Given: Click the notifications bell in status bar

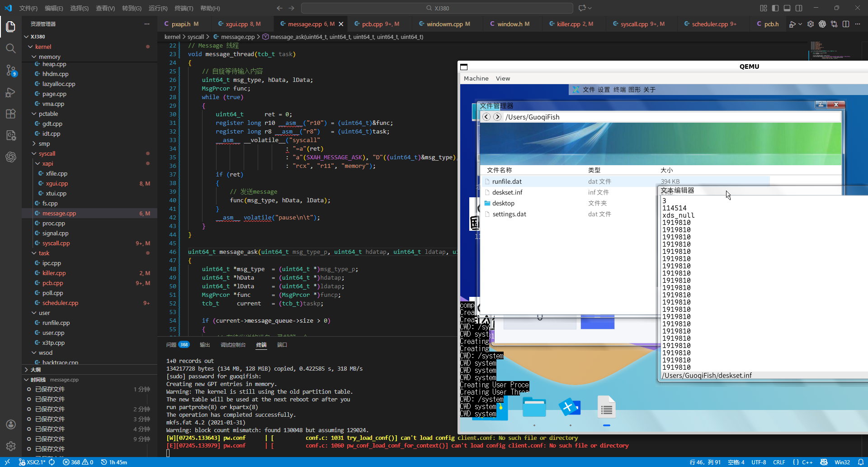Looking at the screenshot, I should pyautogui.click(x=861, y=462).
